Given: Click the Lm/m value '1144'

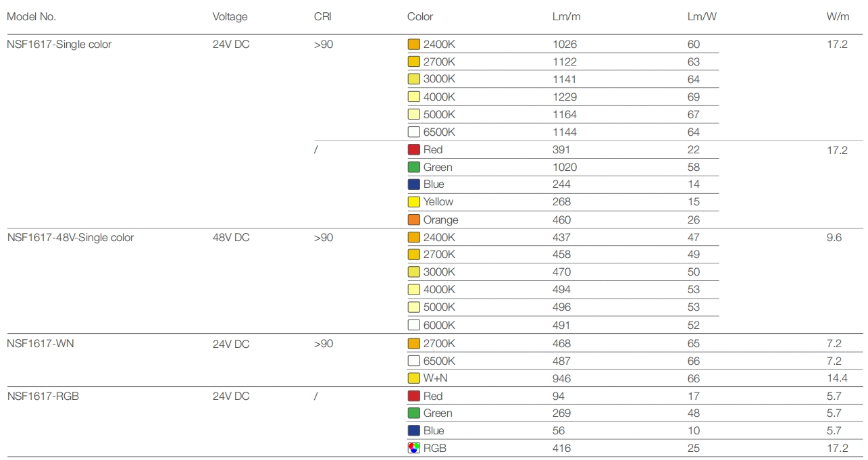Looking at the screenshot, I should [x=565, y=132].
